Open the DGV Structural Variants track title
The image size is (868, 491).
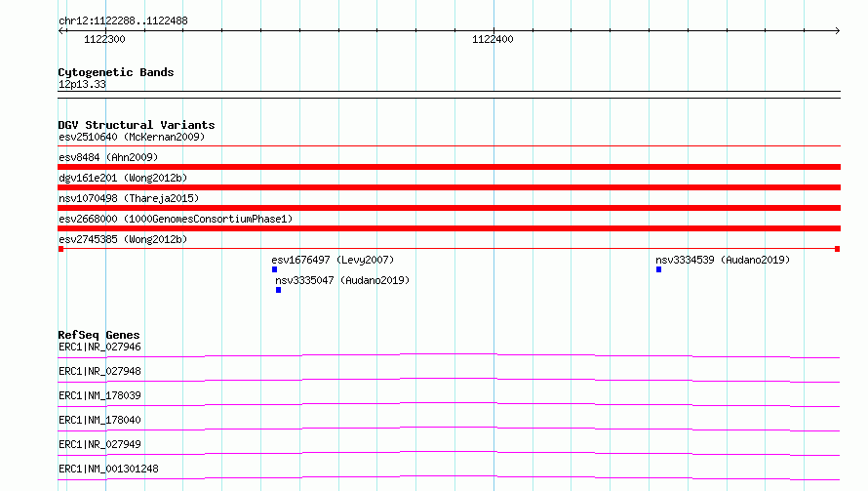click(x=137, y=125)
